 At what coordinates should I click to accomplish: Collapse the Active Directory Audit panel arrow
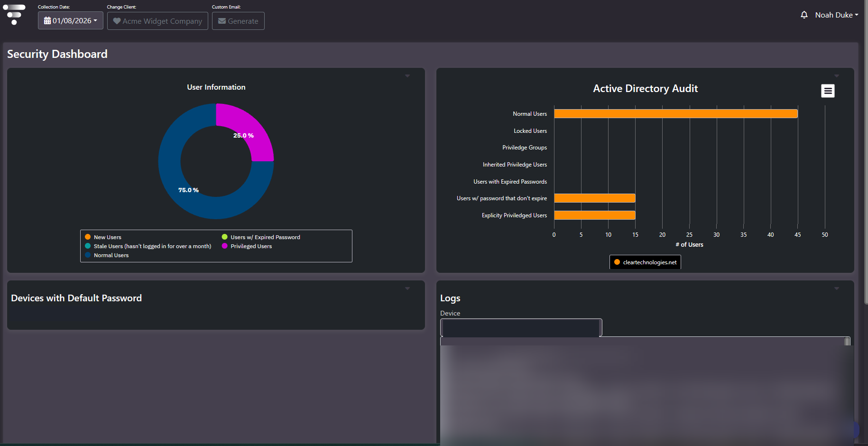837,76
